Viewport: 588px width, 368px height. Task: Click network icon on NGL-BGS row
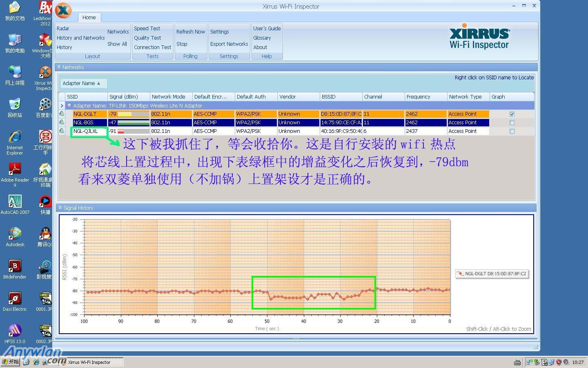point(62,122)
